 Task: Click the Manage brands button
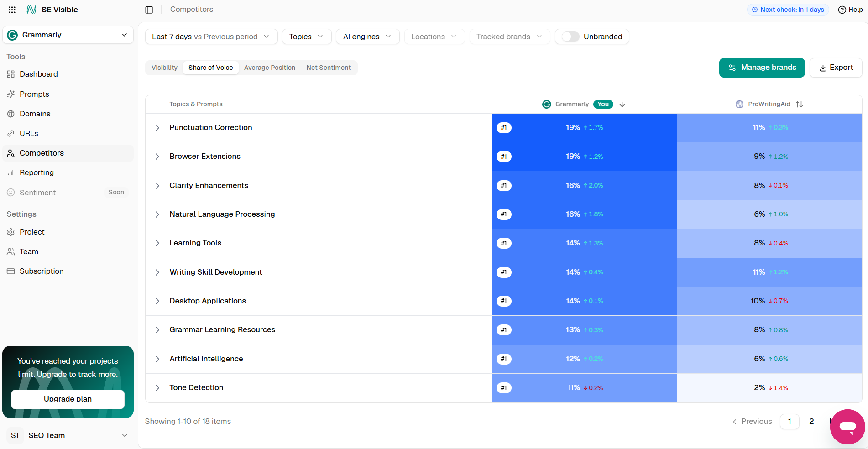(x=762, y=68)
